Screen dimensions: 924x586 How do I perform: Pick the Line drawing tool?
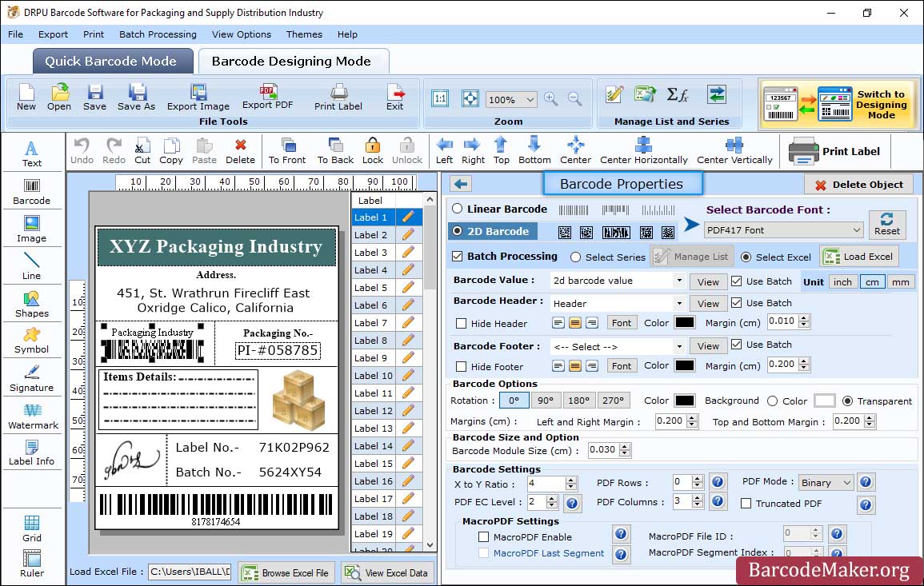[32, 266]
